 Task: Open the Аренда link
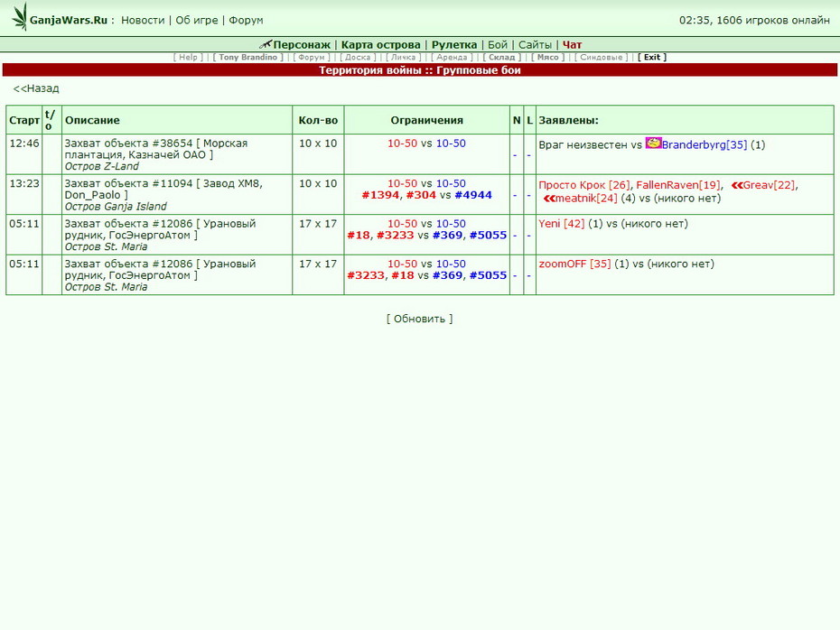452,57
